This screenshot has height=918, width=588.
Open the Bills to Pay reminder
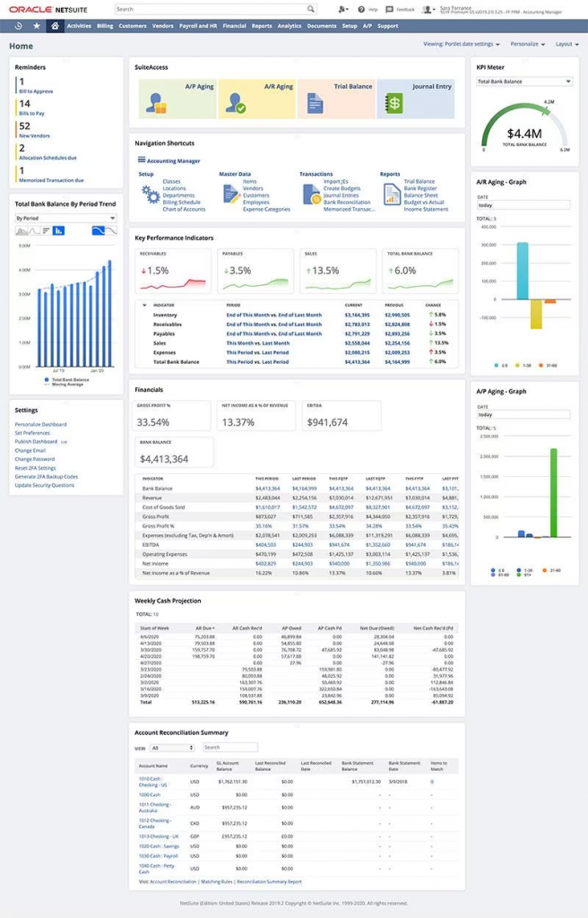tap(31, 114)
